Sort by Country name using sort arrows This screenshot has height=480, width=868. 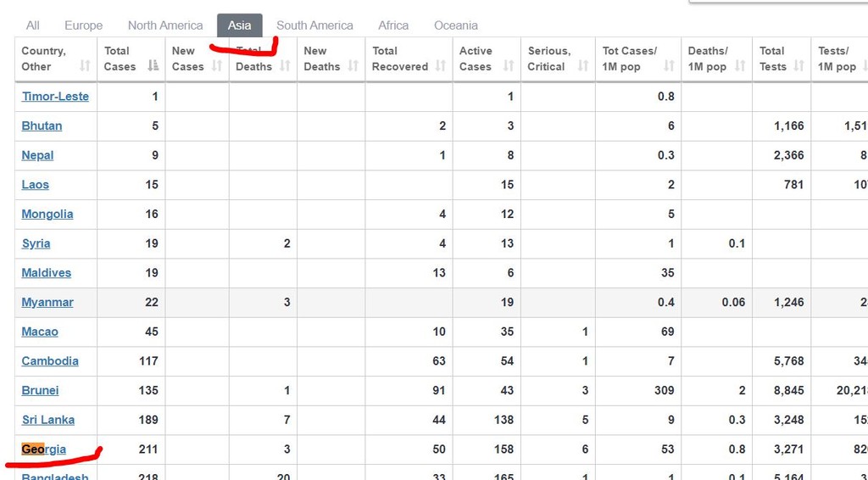85,66
